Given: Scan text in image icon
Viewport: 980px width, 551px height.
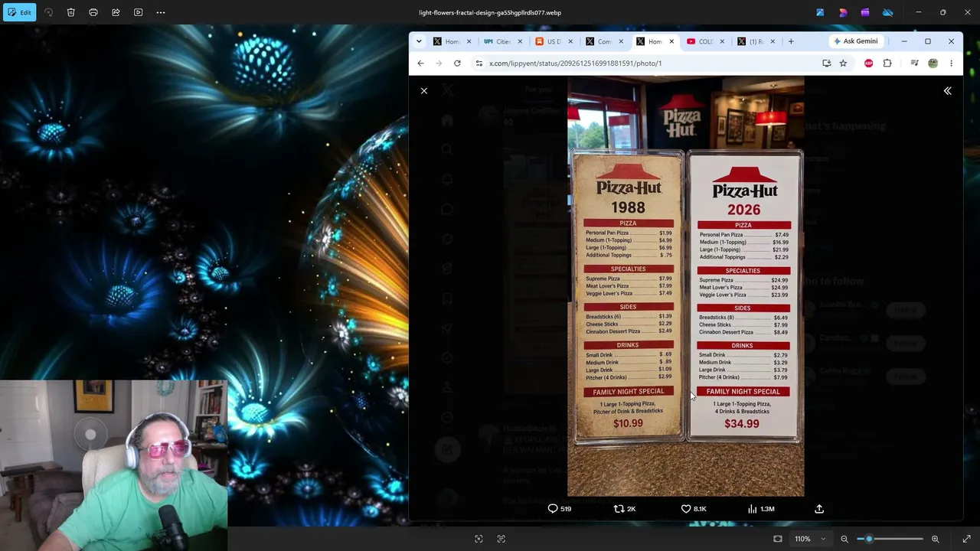Looking at the screenshot, I should (501, 539).
